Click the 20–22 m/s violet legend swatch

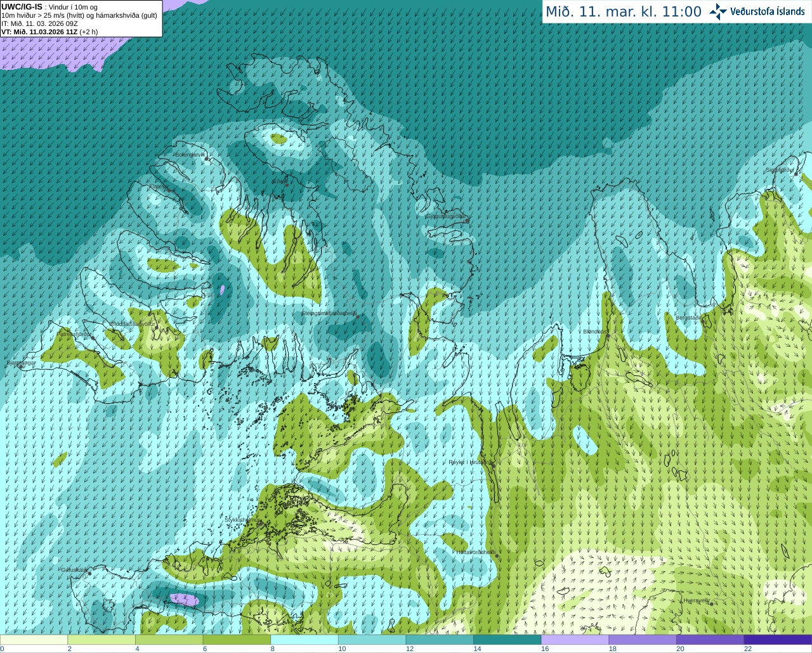pyautogui.click(x=710, y=640)
